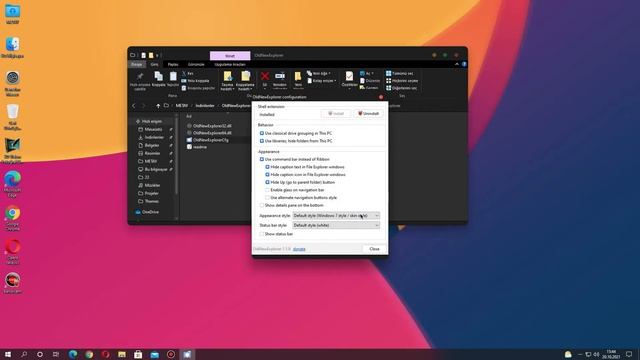Open Google Chrome from the taskbar

[89, 354]
